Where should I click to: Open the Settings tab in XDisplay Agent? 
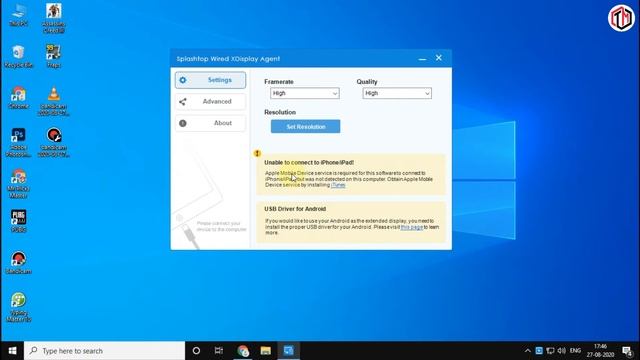tap(210, 80)
